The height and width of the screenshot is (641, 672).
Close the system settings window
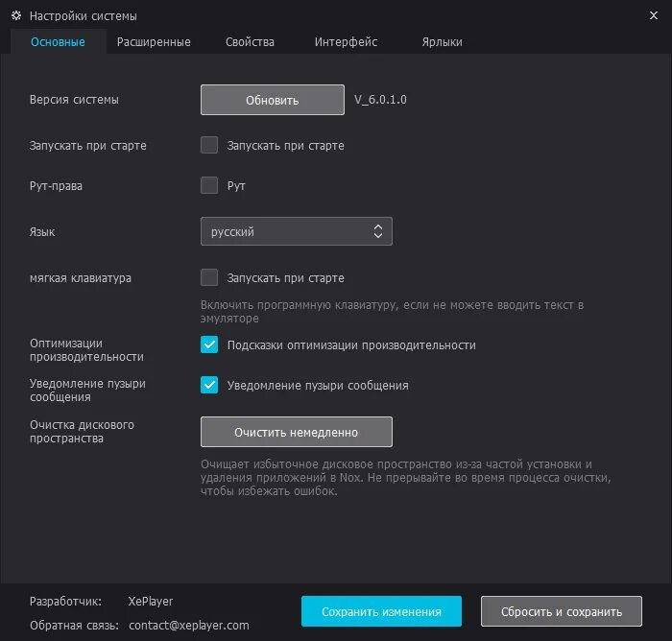[653, 15]
